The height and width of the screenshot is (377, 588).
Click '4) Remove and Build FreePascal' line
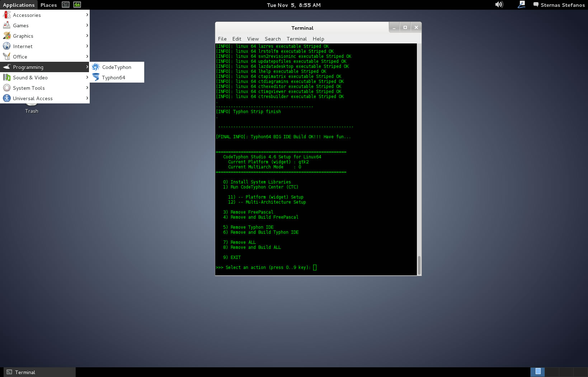pos(261,217)
